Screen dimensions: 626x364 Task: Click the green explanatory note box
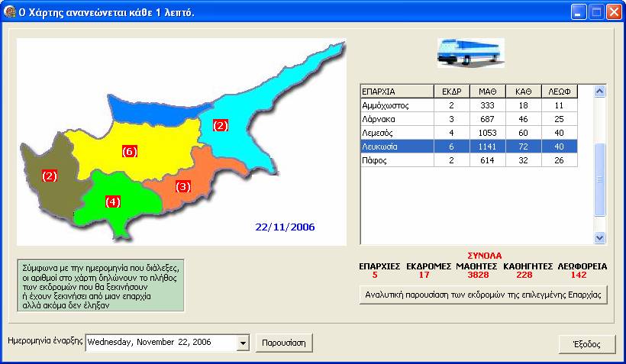click(101, 285)
